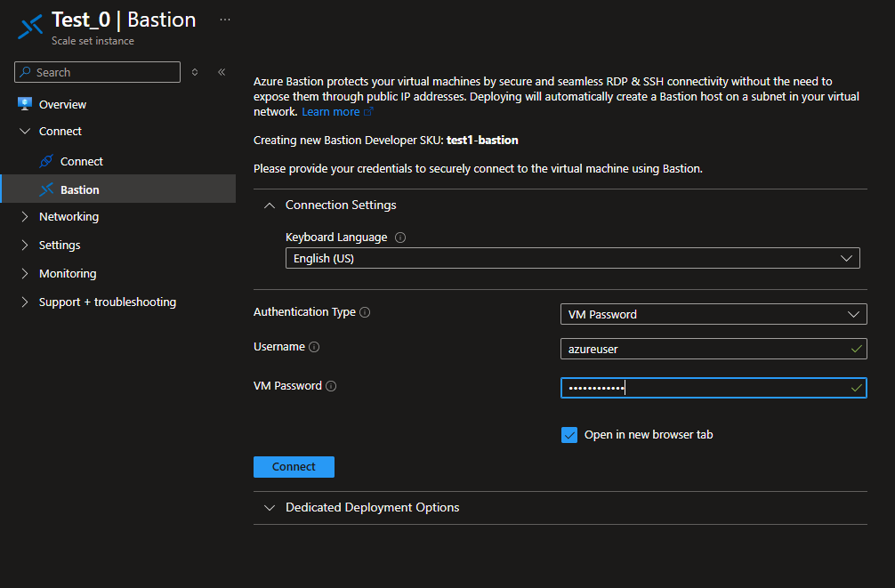Click the Overview monitor icon
Screen dimensions: 895x588
(25, 104)
